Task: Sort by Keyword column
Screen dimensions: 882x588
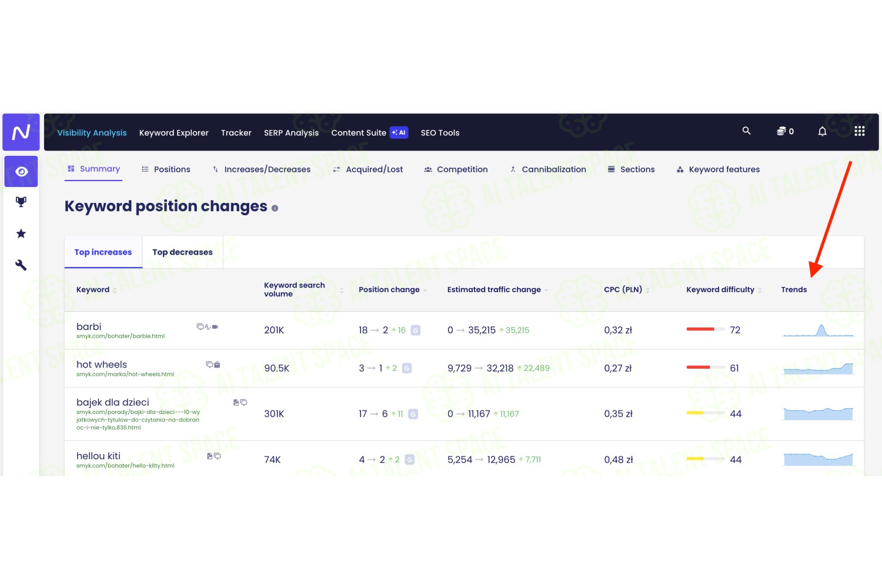Action: coord(96,290)
